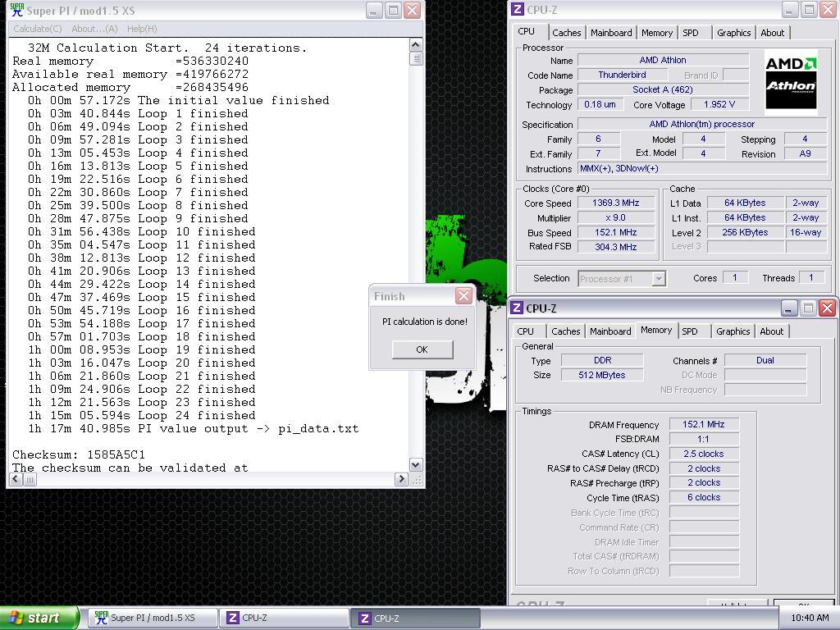Click the first CPU-Z taskbar button
Screen dimensions: 840x630
(285, 618)
